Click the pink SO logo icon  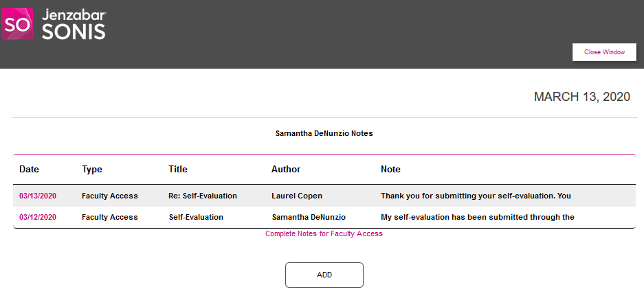pos(16,25)
